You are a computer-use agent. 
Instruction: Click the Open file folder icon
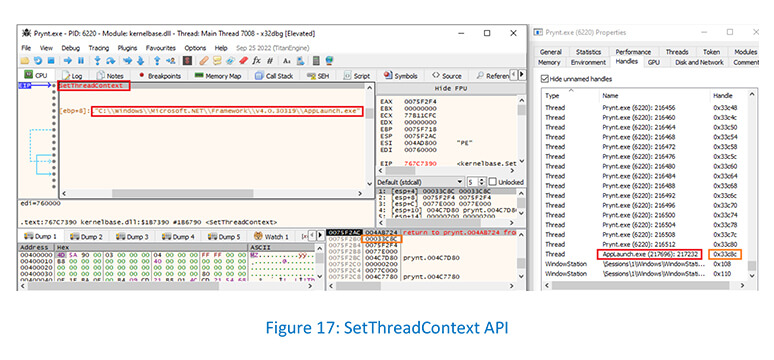coord(24,61)
